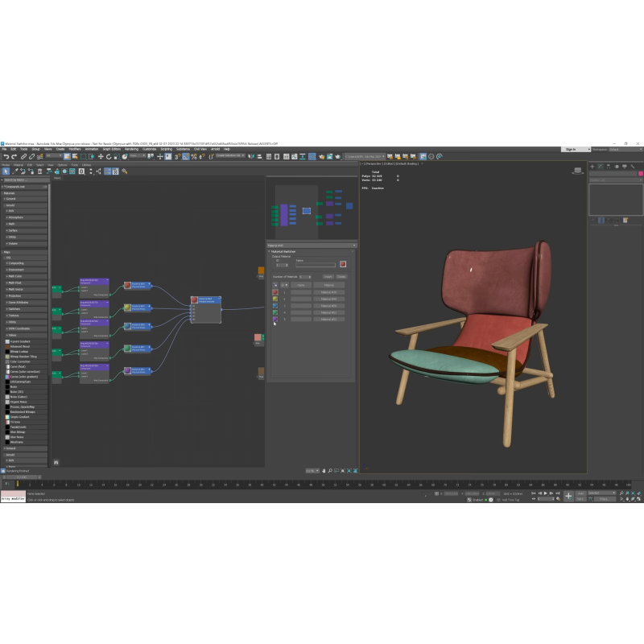Click the pink object color swatch

coord(641,173)
